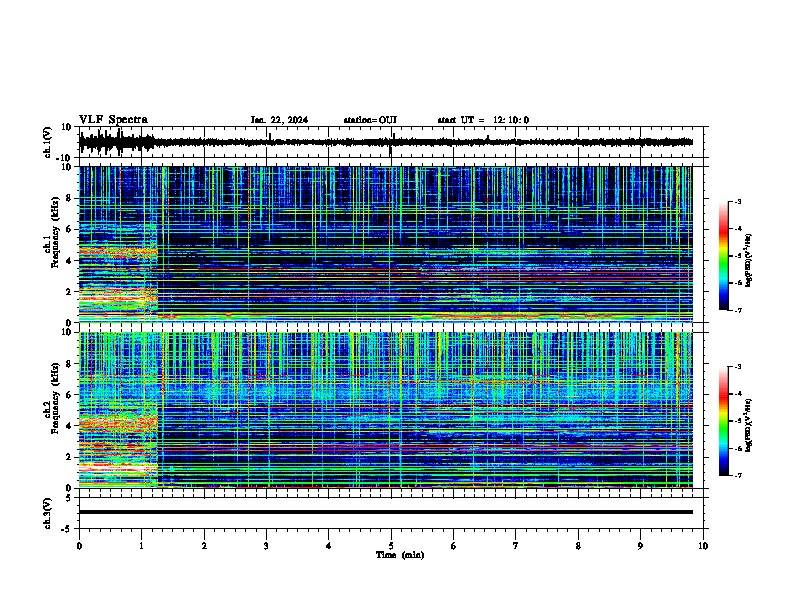Image resolution: width=792 pixels, height=612 pixels.
Task: Click the "6" kHz tick of ch.2 spectrogram
Action: 70,395
